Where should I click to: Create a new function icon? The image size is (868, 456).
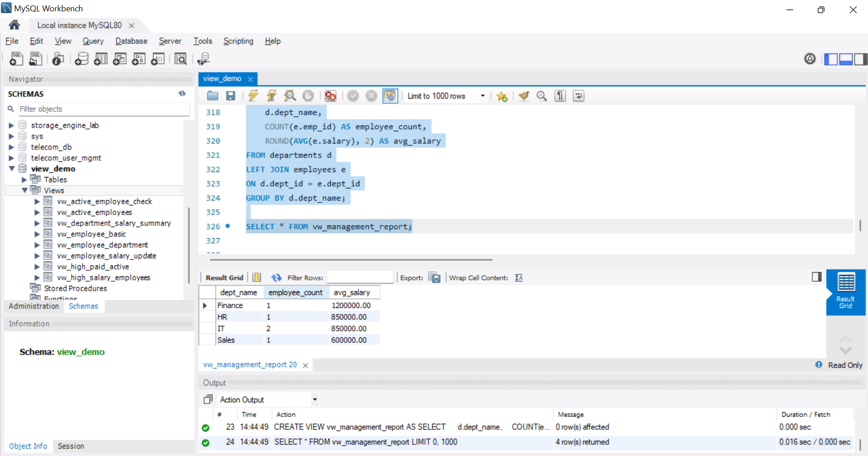(158, 59)
